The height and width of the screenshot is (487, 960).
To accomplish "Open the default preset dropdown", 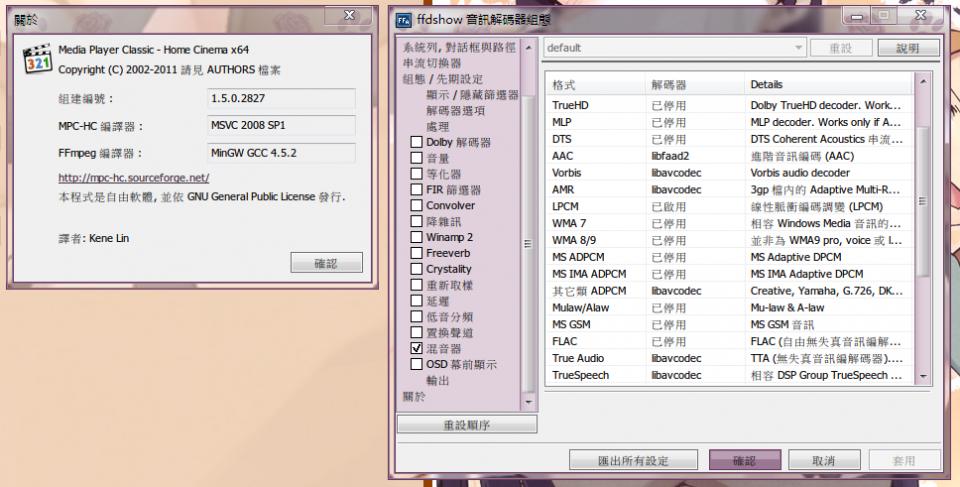I will (674, 48).
